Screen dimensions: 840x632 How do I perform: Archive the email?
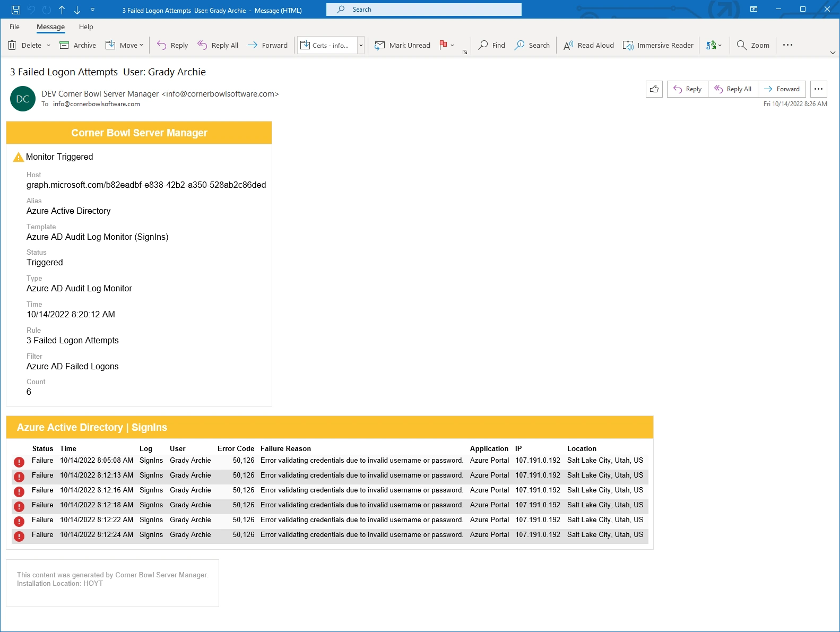point(78,45)
